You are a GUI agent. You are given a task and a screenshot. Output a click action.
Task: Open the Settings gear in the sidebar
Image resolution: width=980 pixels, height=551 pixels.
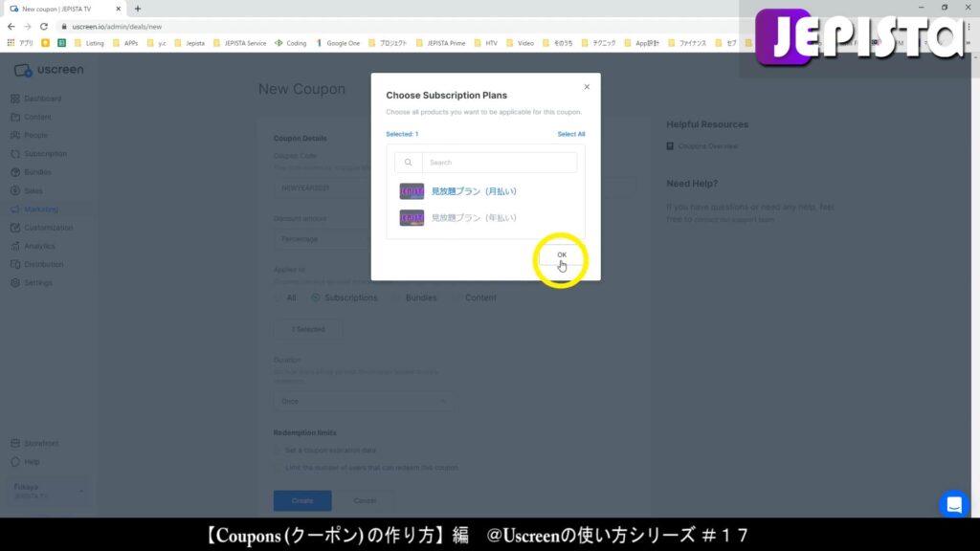[15, 283]
